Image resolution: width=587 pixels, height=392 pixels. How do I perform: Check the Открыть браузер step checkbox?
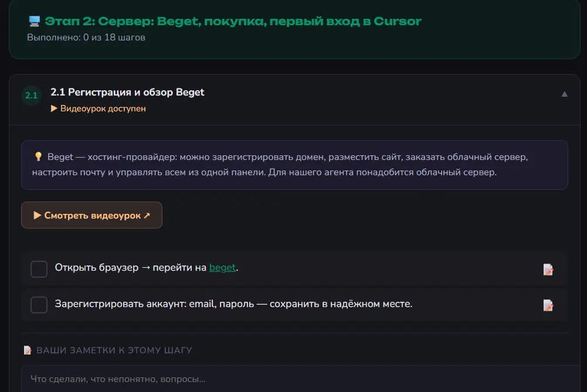pos(39,269)
